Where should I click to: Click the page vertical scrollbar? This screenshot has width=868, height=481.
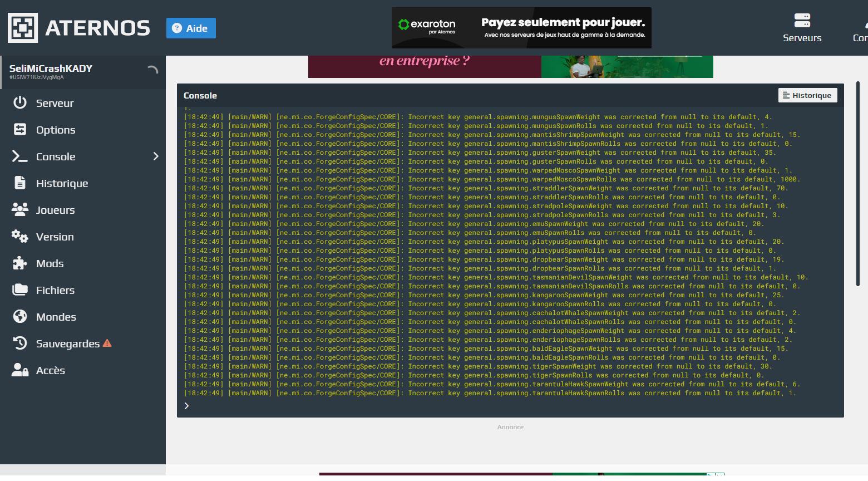(857, 184)
